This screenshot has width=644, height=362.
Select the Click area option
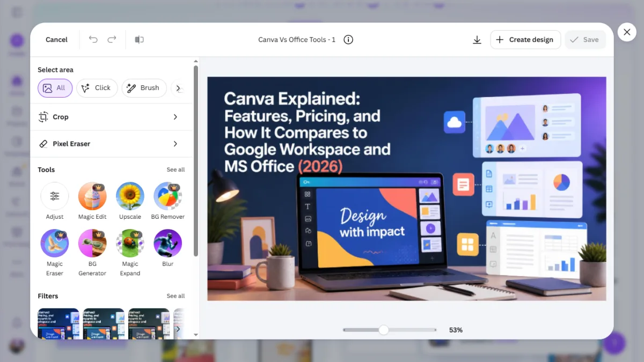tap(97, 88)
